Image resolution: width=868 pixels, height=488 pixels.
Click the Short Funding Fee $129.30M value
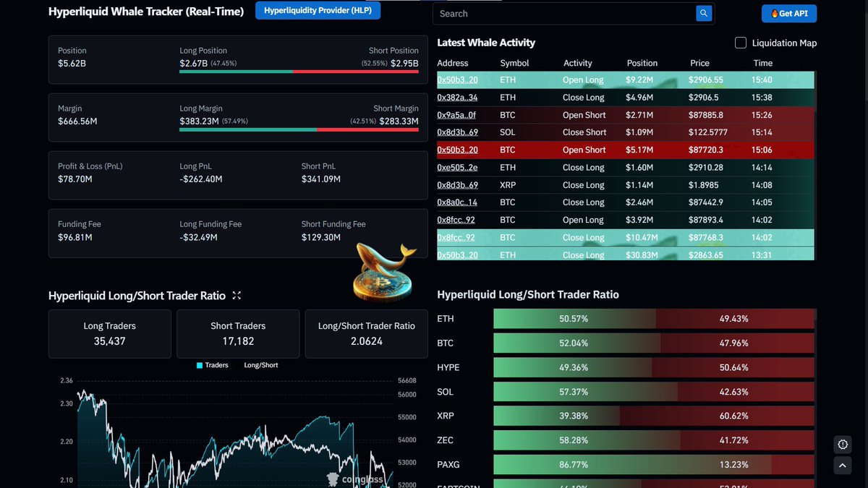(x=321, y=237)
